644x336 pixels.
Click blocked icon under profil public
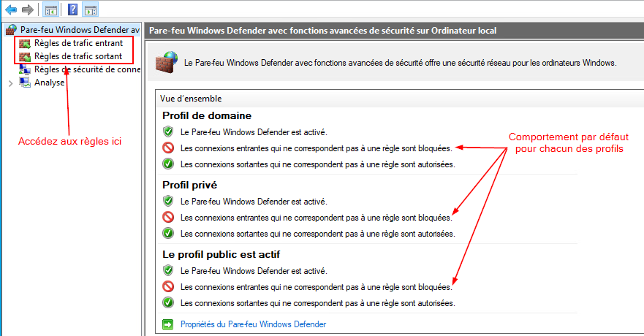coord(168,286)
